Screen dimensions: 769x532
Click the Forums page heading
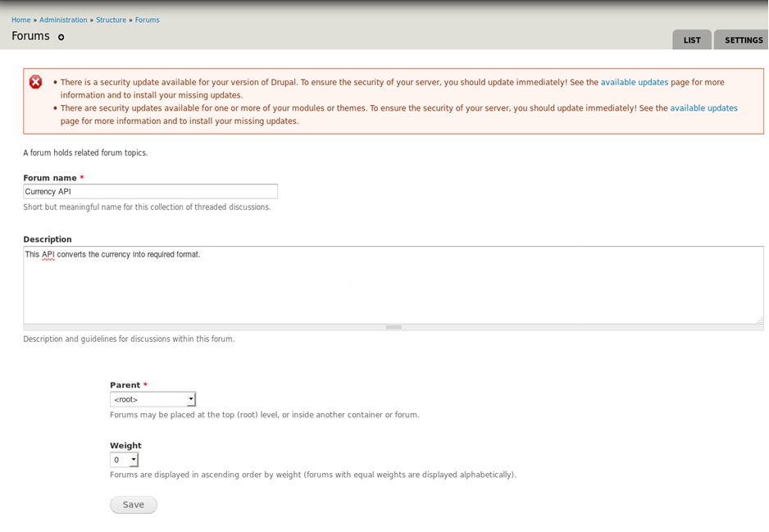click(x=30, y=36)
